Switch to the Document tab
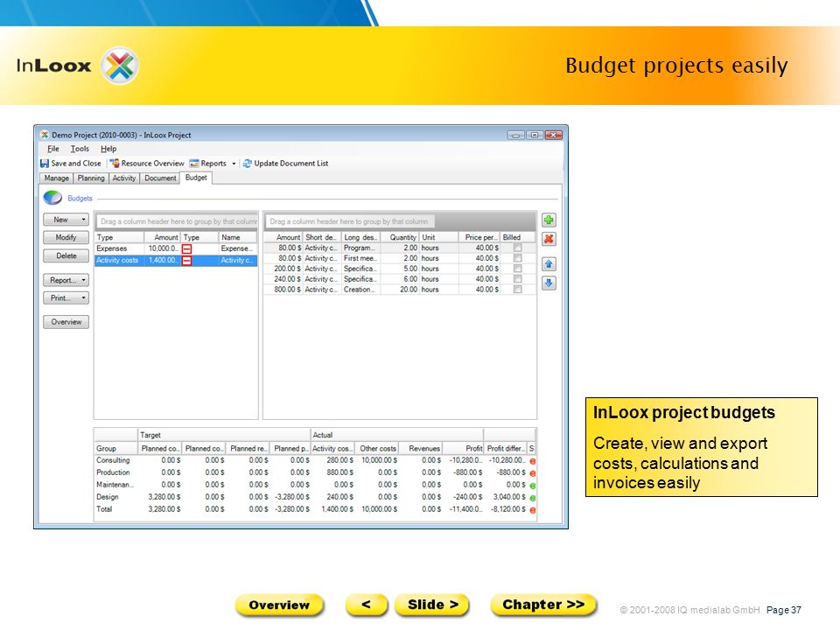 click(x=160, y=178)
